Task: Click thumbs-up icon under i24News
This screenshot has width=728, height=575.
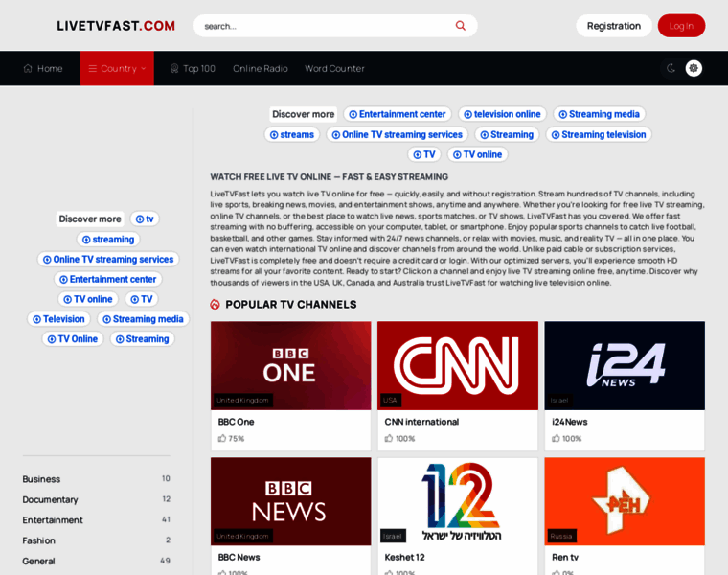Action: click(x=557, y=439)
